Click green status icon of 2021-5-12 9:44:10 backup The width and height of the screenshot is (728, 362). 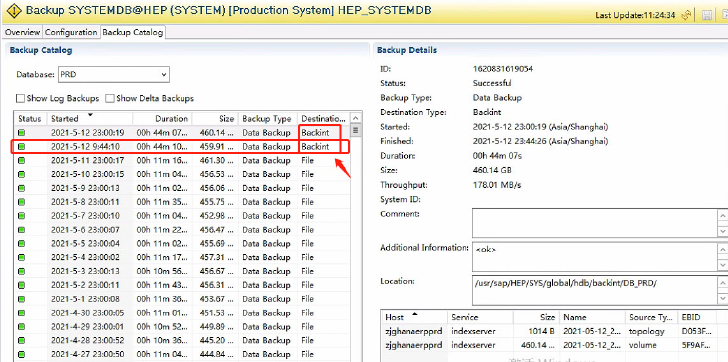point(21,147)
